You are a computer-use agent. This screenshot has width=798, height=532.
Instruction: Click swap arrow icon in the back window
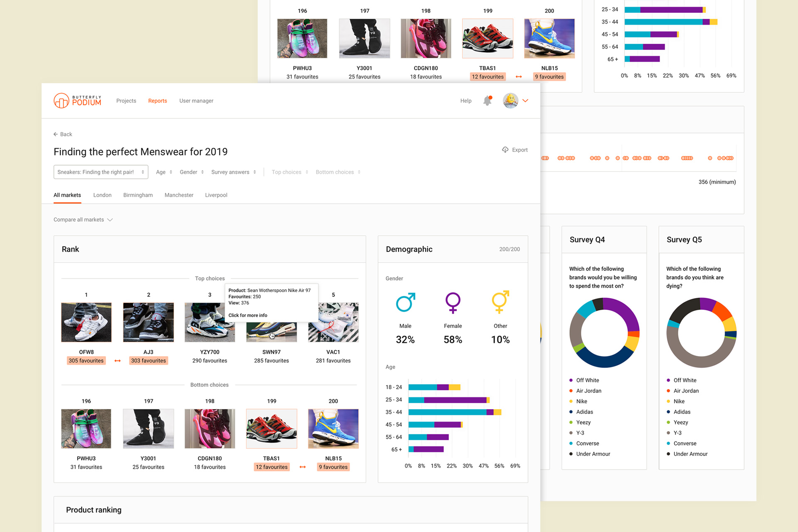click(x=519, y=77)
